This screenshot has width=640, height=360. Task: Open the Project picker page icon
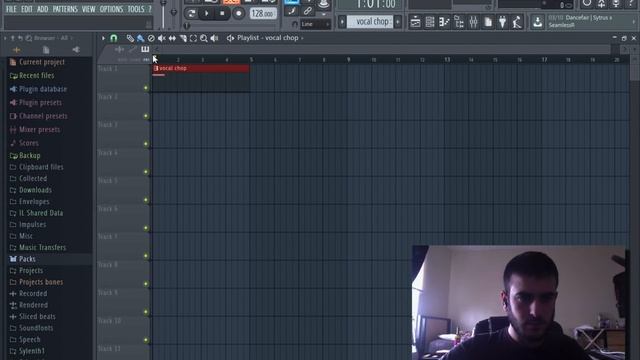[x=488, y=22]
